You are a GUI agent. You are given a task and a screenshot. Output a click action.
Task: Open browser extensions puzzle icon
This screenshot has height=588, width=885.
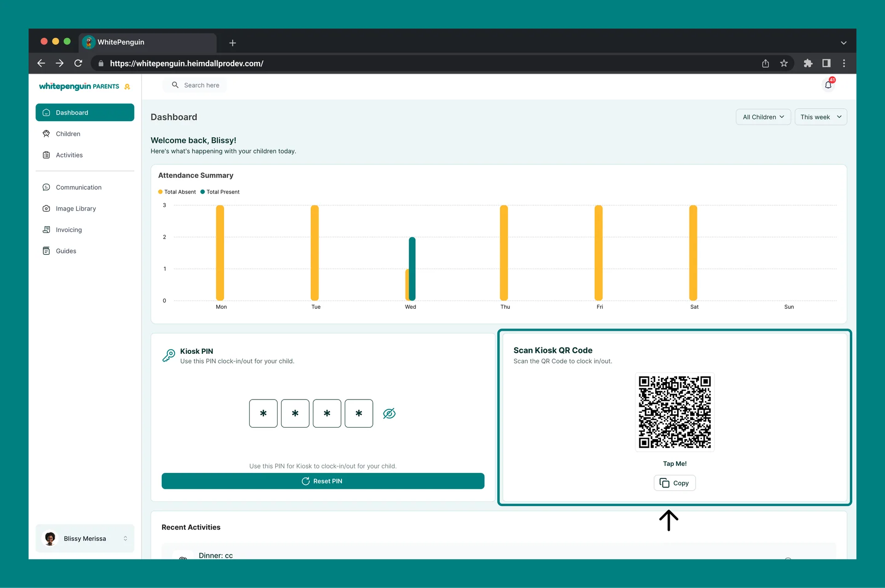[x=808, y=63]
